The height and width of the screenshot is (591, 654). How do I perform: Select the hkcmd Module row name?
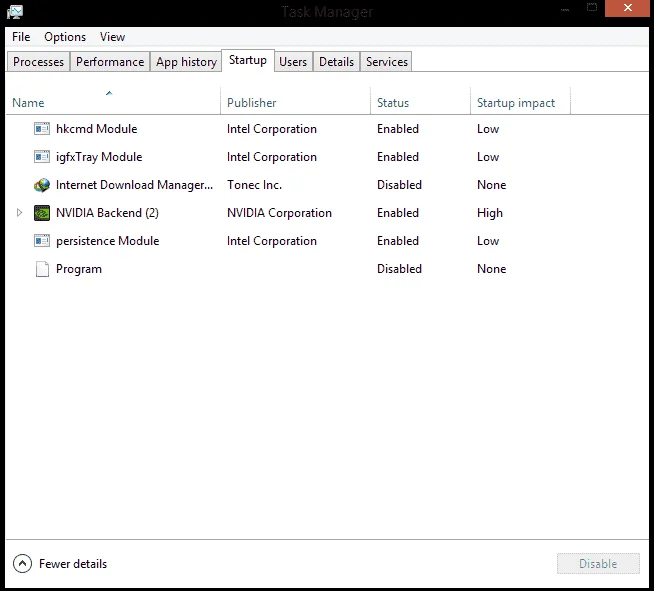96,129
